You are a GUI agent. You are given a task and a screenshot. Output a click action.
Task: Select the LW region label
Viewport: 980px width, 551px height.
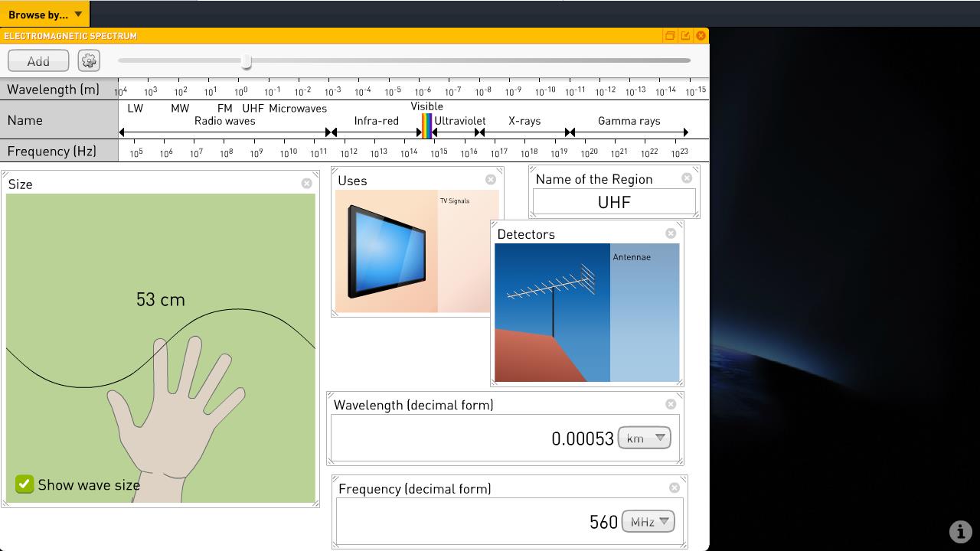tap(136, 109)
